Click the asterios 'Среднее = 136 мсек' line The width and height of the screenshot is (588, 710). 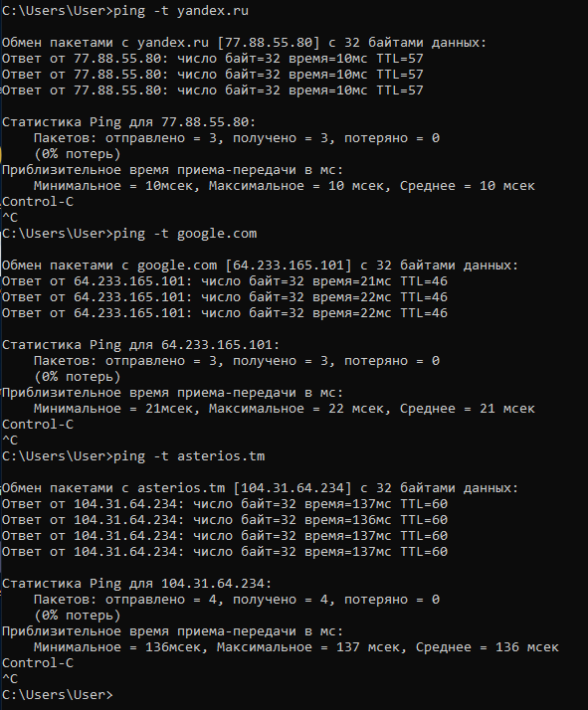296,647
